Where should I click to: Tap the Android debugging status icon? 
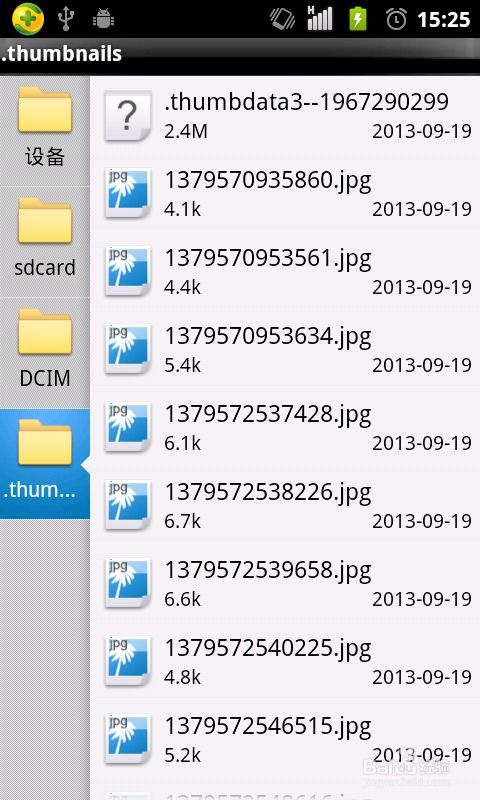pos(104,19)
